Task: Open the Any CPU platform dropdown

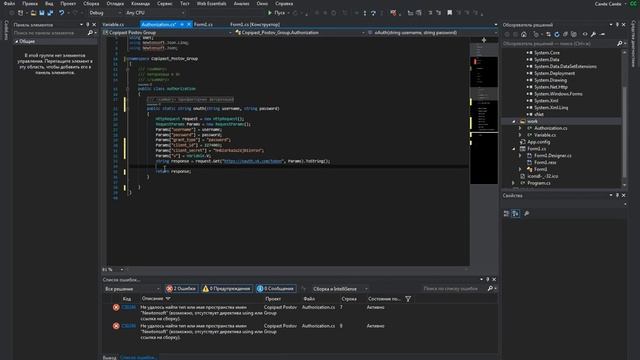Action: (155, 13)
